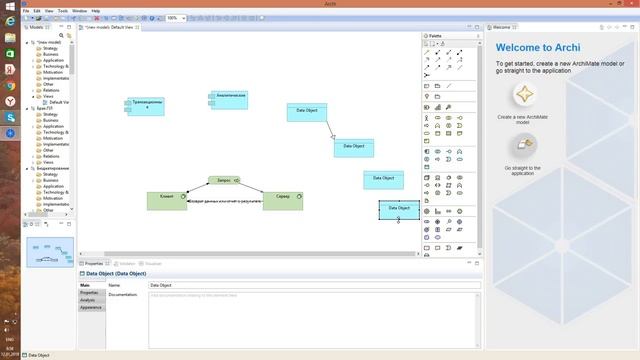Open the Models tree search filter

61,36
